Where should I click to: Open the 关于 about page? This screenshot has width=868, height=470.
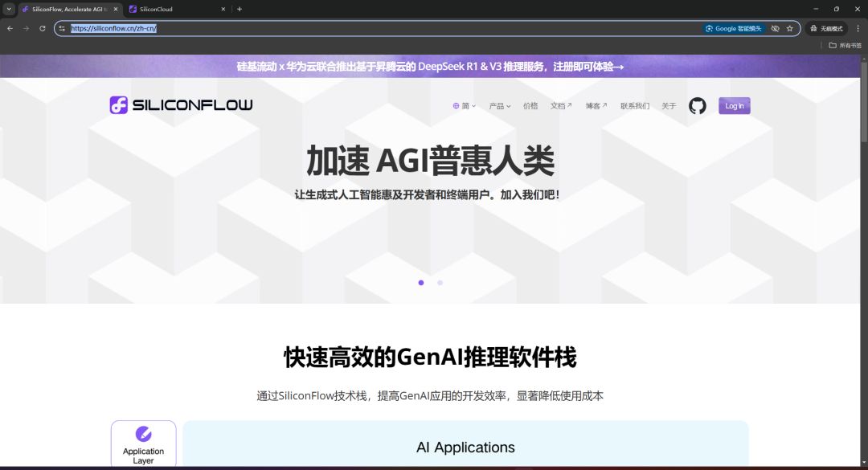(669, 106)
